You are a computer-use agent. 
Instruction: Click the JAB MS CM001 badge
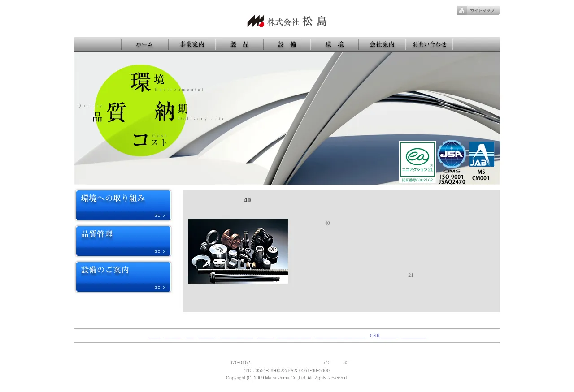click(481, 161)
